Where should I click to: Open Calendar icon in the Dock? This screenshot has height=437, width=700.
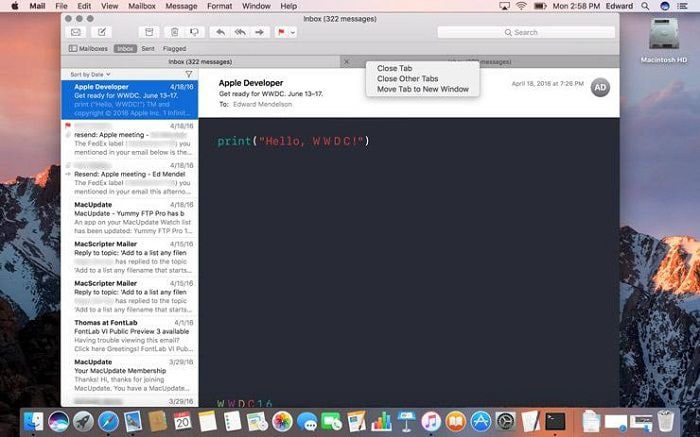[x=182, y=421]
